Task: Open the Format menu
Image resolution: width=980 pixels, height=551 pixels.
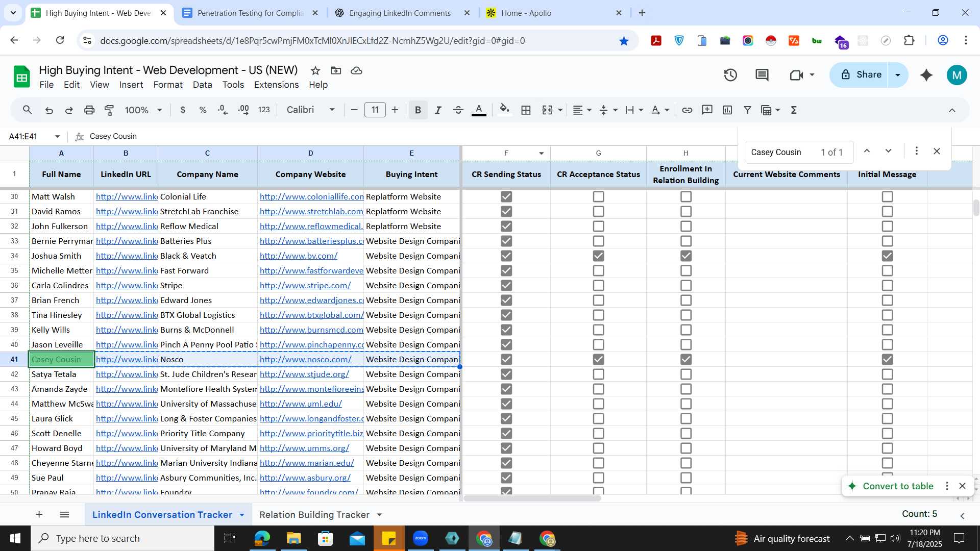Action: pos(168,85)
